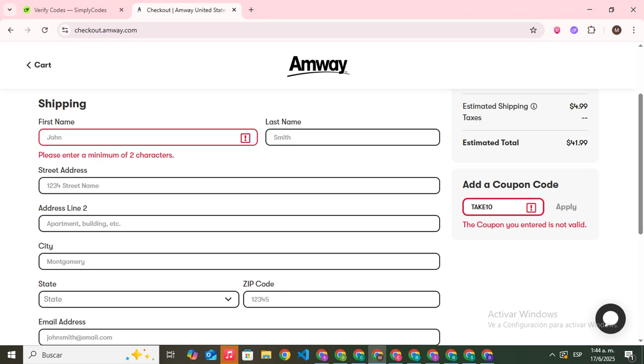Click the ZIP Code field
Image resolution: width=644 pixels, height=364 pixels.
[x=341, y=299]
